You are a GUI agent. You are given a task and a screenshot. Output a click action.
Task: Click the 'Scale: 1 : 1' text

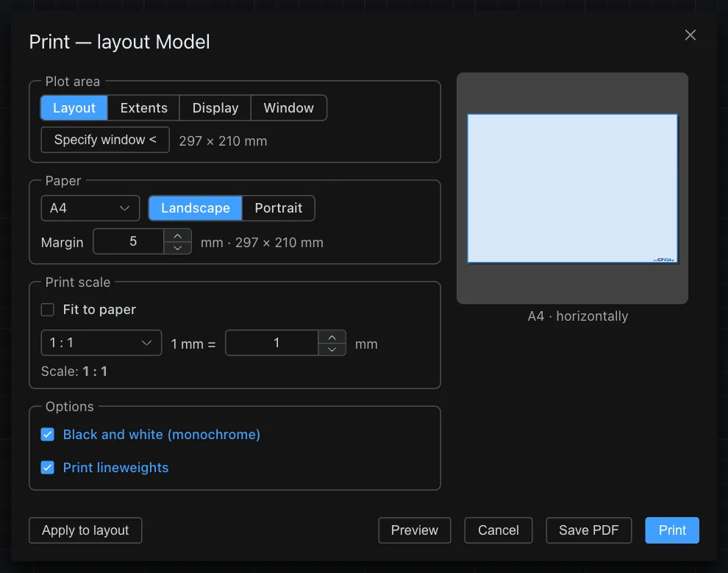point(74,371)
